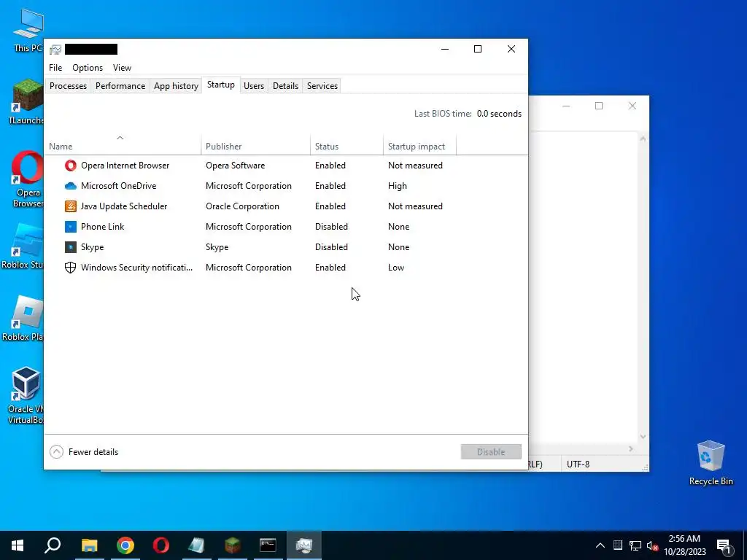Select the Windows Security notification row name
This screenshot has width=747, height=560.
pyautogui.click(x=136, y=268)
